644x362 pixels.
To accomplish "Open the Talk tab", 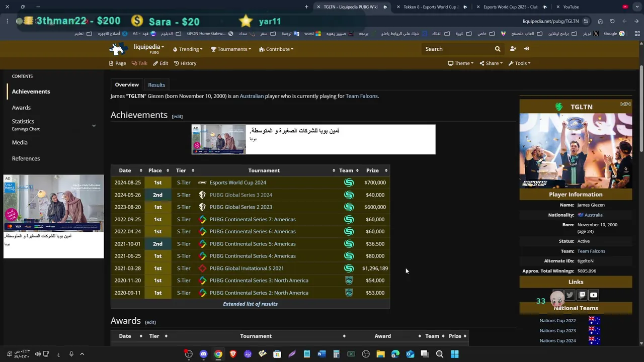I will pos(139,63).
